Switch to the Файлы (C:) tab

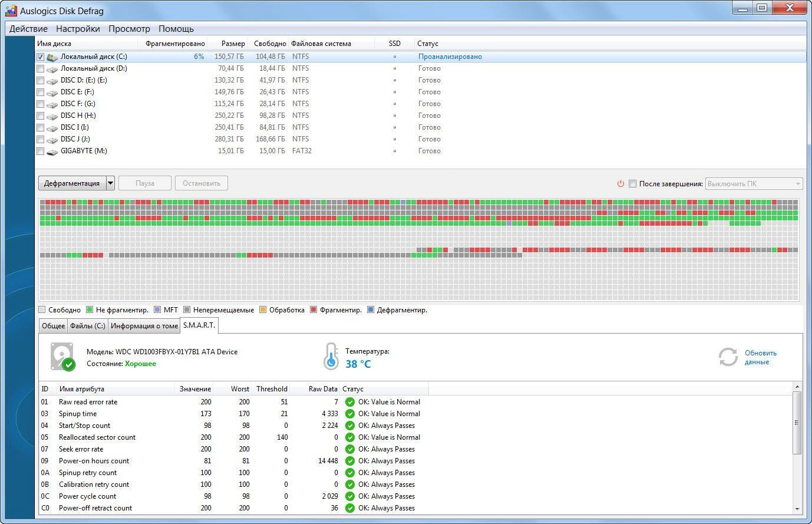(88, 326)
